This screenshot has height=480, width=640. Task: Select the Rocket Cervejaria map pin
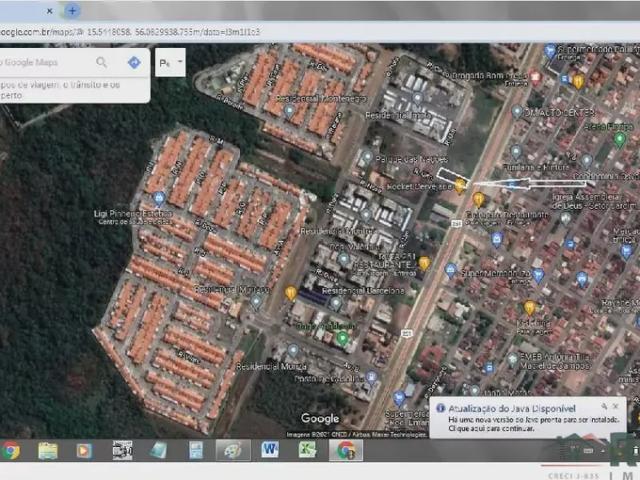pos(460,185)
